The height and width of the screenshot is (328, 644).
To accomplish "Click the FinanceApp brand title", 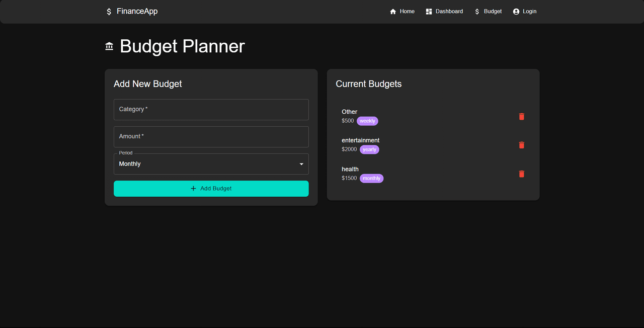I will coord(137,11).
